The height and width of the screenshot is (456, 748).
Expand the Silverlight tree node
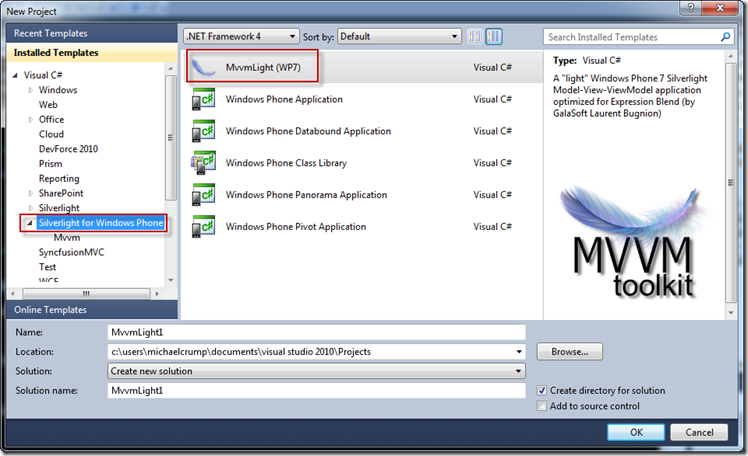pos(31,208)
